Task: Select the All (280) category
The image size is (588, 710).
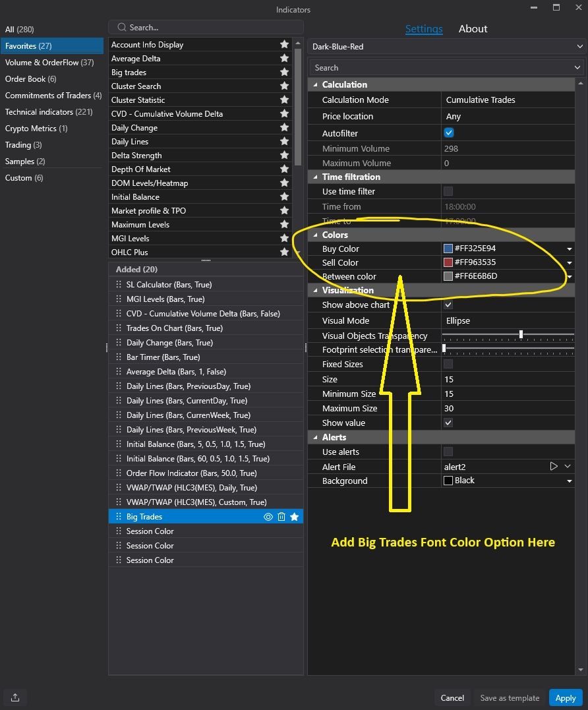Action: [x=20, y=30]
